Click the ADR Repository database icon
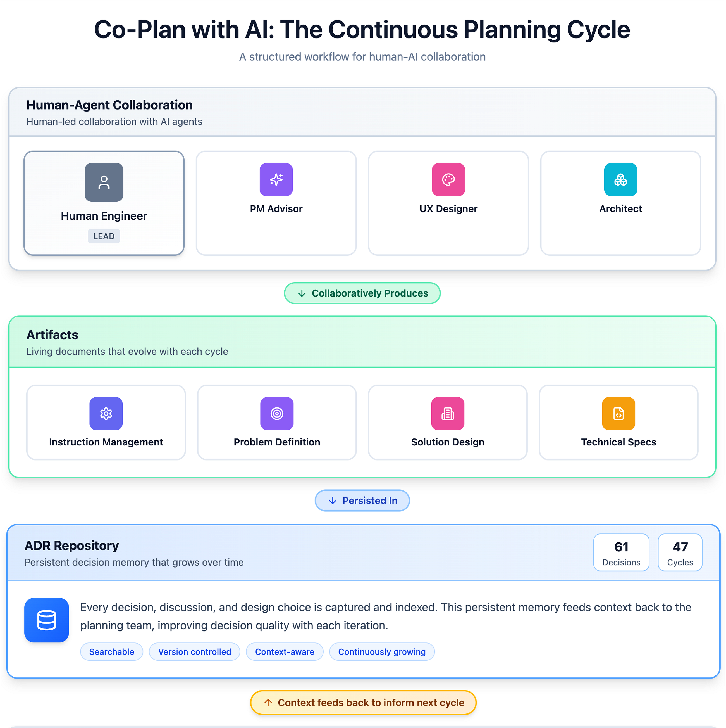The width and height of the screenshot is (726, 728). click(x=47, y=620)
